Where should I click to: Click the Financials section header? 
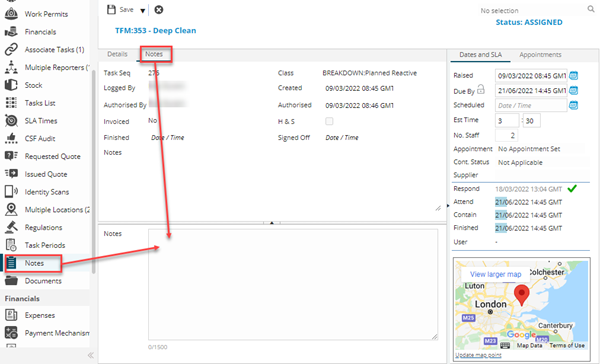(22, 299)
